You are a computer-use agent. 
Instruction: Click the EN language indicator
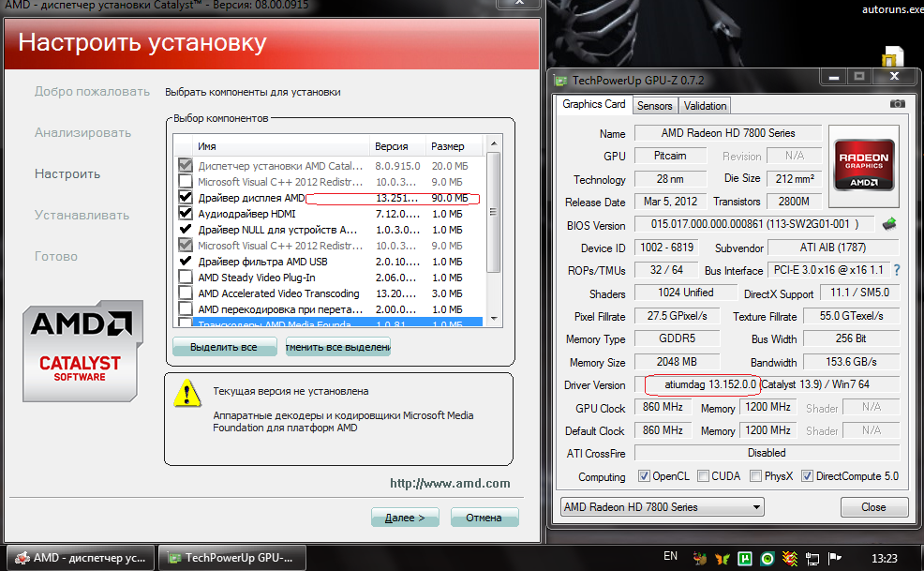[671, 556]
